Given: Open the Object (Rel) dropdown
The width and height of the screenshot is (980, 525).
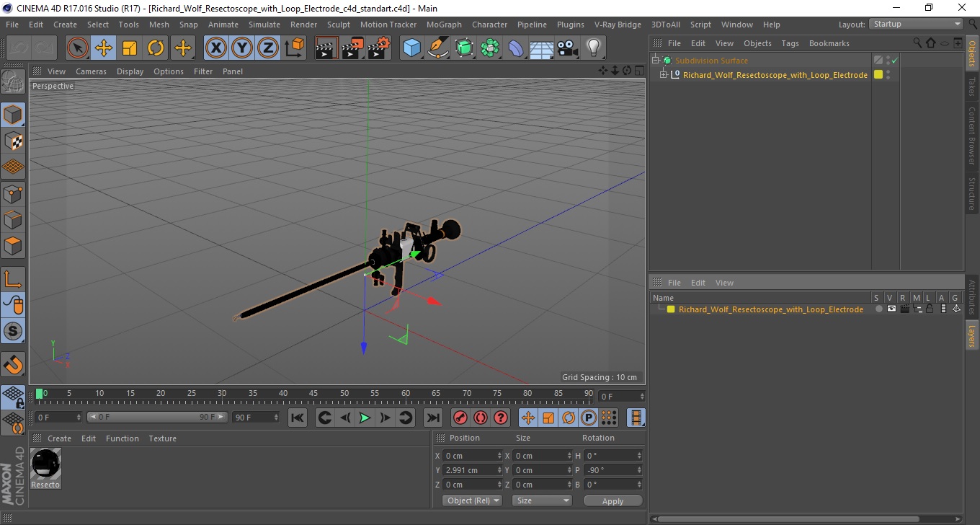Looking at the screenshot, I should coord(472,500).
